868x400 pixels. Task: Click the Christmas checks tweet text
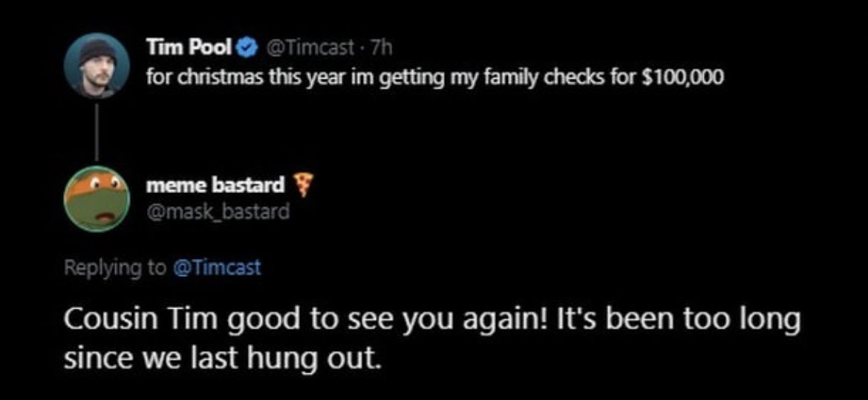click(x=434, y=79)
